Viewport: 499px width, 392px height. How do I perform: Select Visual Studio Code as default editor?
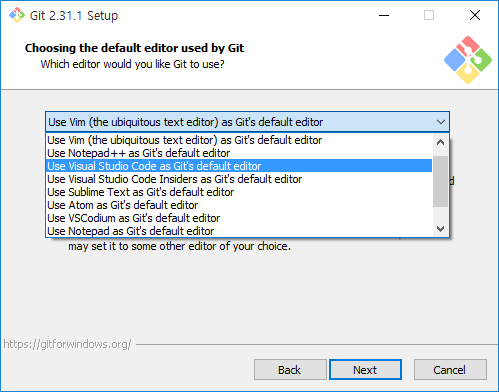(x=239, y=166)
